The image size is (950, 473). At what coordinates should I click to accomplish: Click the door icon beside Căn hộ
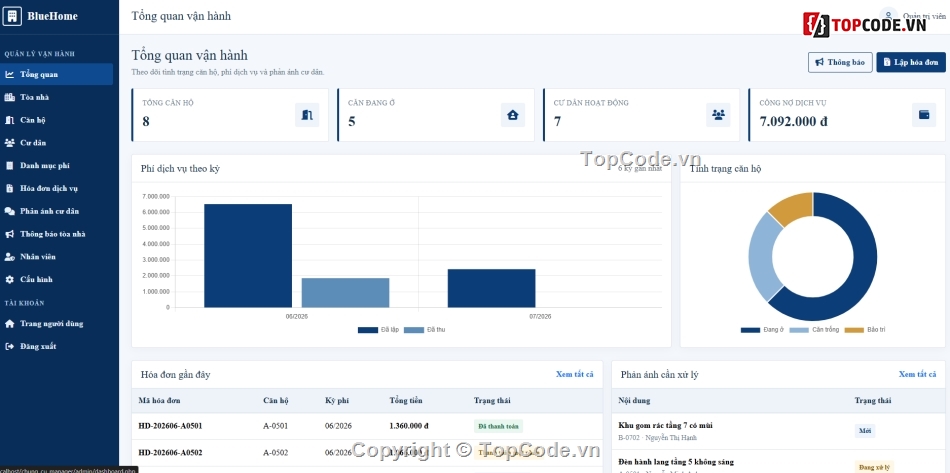point(9,120)
